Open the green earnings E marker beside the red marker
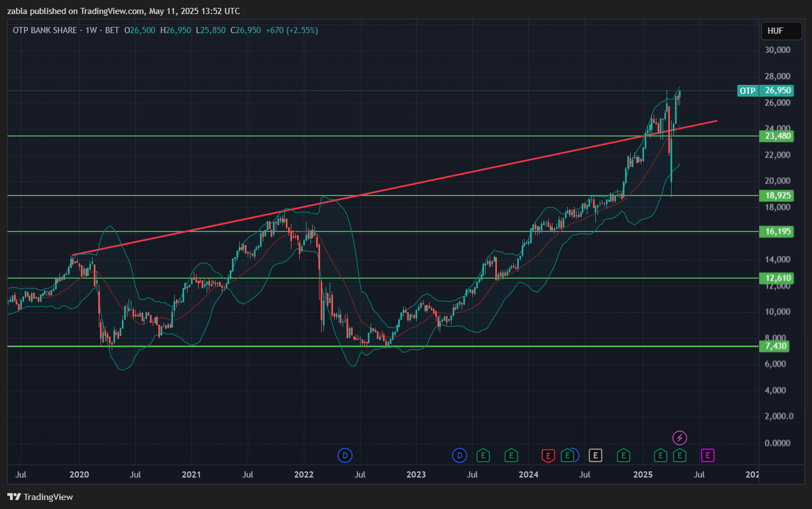Screen dimensions: 812x509 click(567, 456)
